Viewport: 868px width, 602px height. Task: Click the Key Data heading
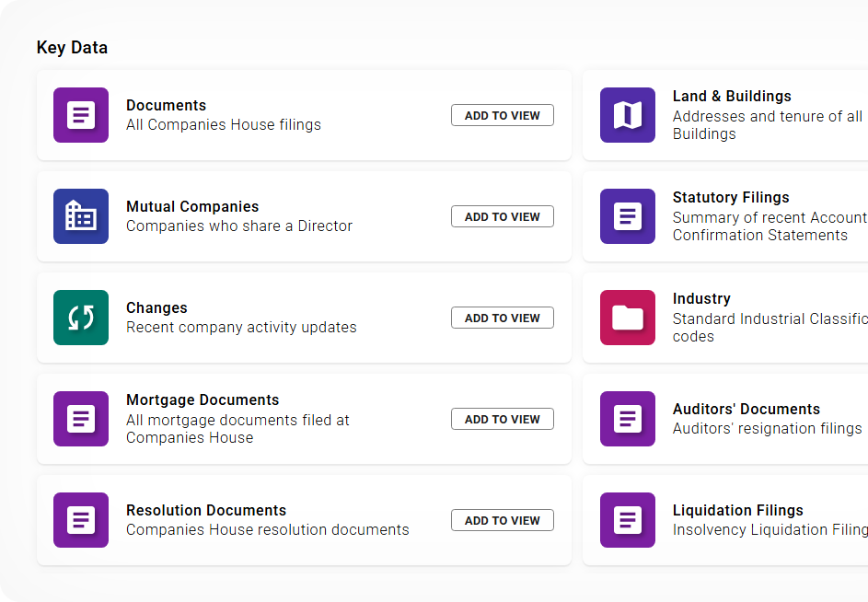pyautogui.click(x=72, y=48)
